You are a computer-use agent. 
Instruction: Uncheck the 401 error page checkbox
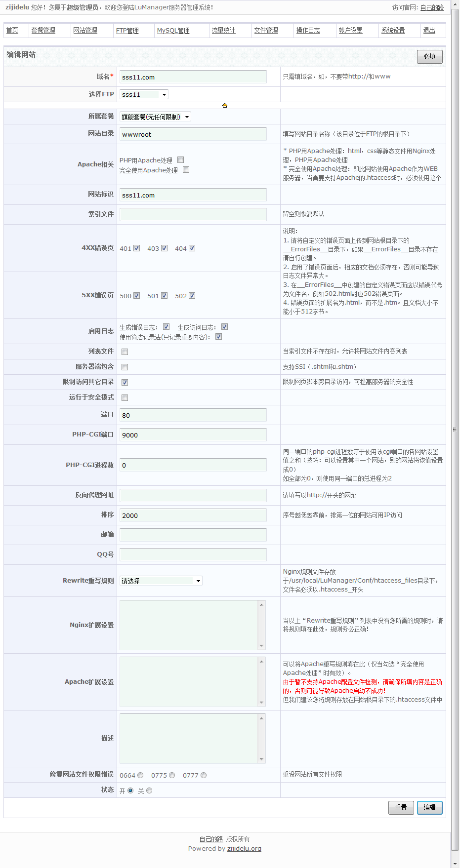[137, 248]
